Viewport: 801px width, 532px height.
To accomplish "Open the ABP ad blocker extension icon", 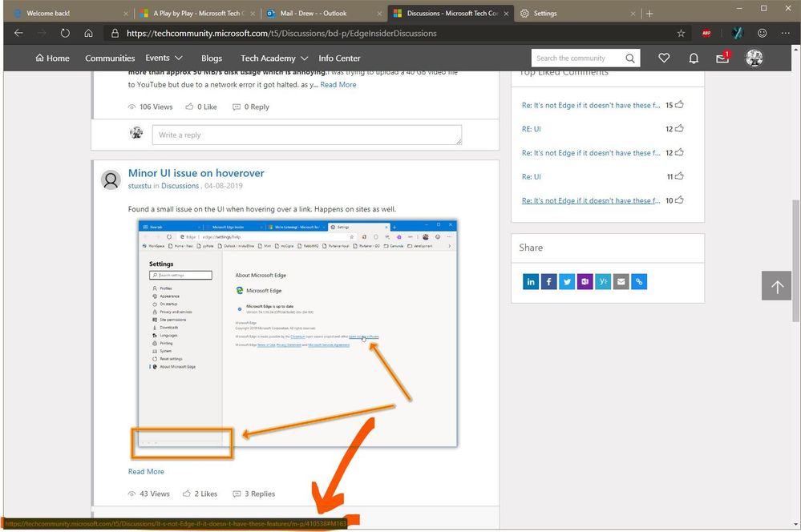I will (706, 33).
